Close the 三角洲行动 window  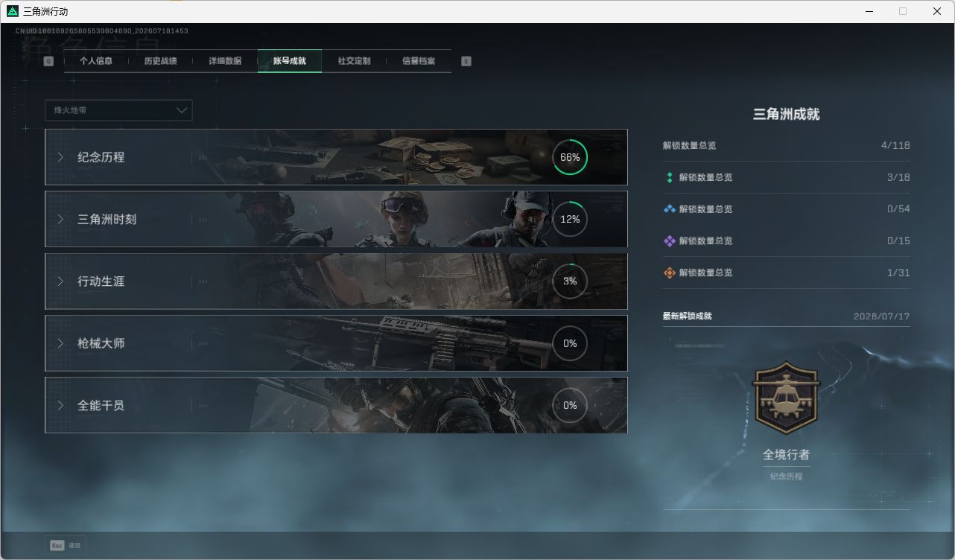click(x=937, y=11)
